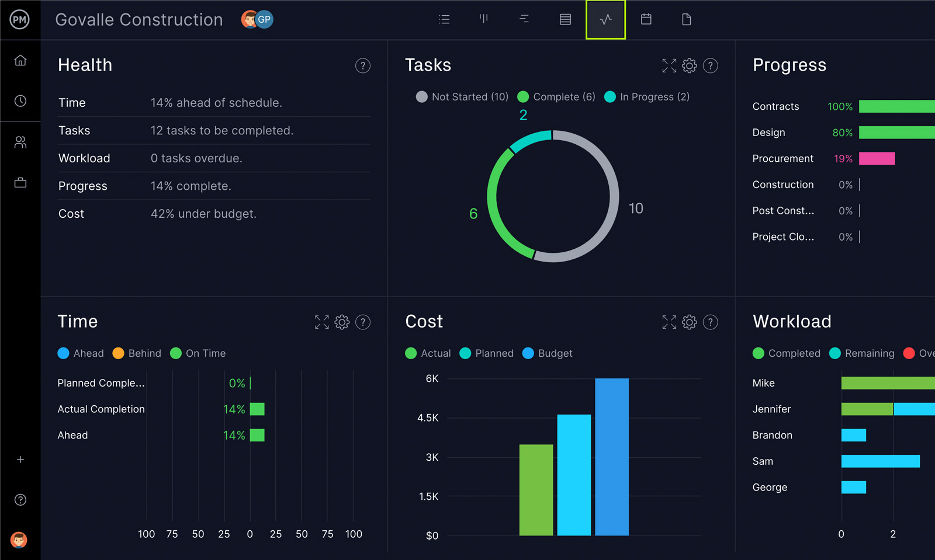Expand the Cost widget to fullscreen
Viewport: 935px width, 560px height.
[669, 322]
